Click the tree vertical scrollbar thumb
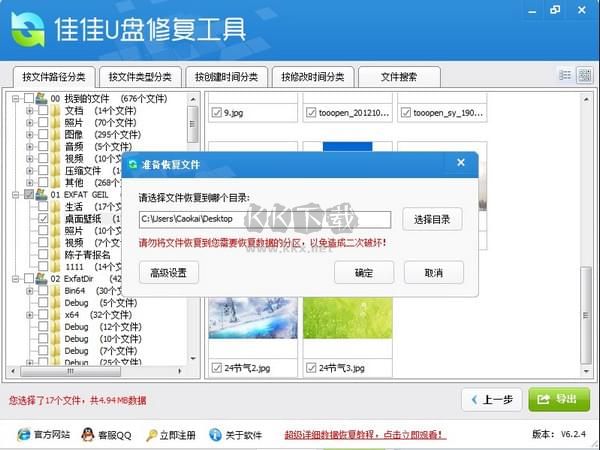The width and height of the screenshot is (600, 450). click(193, 124)
